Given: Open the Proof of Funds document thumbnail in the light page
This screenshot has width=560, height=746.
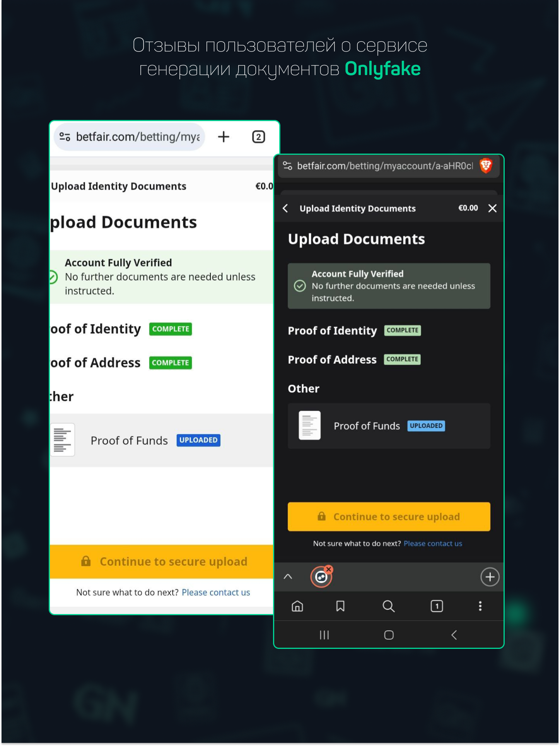Looking at the screenshot, I should pos(63,440).
